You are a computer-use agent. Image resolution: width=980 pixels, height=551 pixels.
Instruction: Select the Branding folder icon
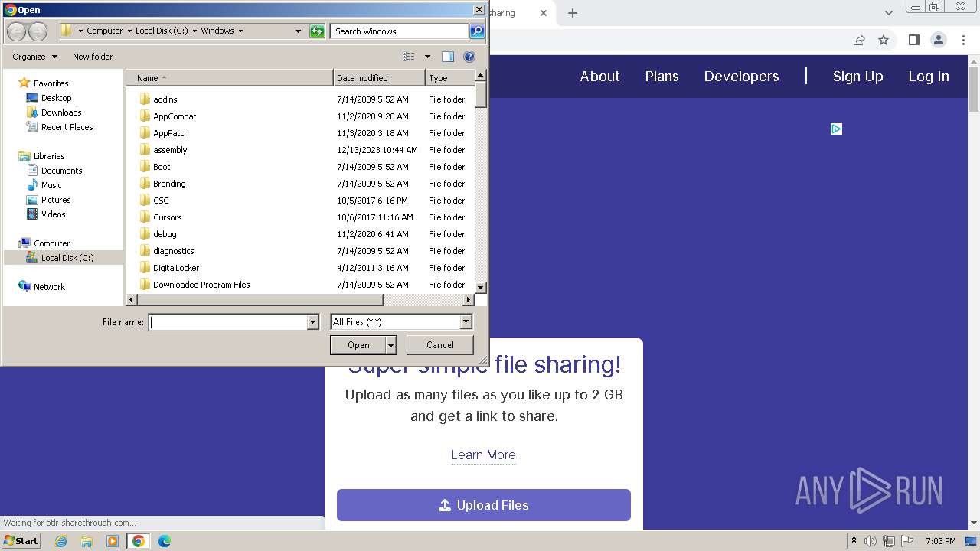pyautogui.click(x=145, y=184)
